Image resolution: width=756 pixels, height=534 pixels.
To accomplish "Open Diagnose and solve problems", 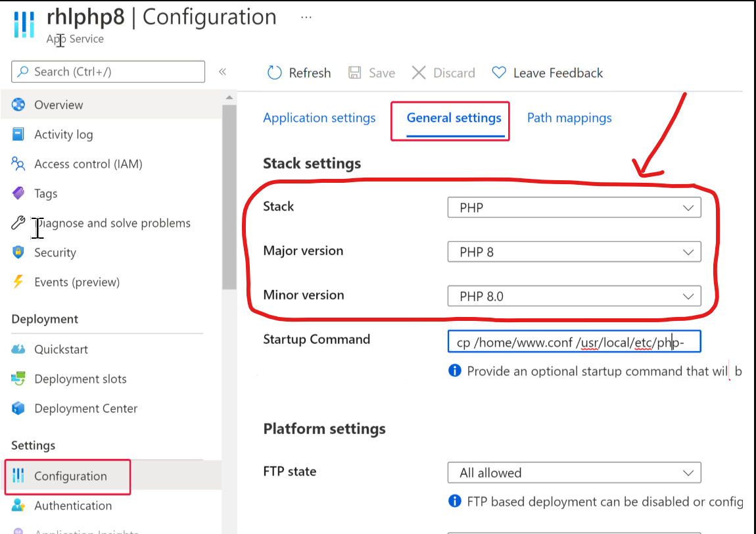I will pyautogui.click(x=112, y=223).
